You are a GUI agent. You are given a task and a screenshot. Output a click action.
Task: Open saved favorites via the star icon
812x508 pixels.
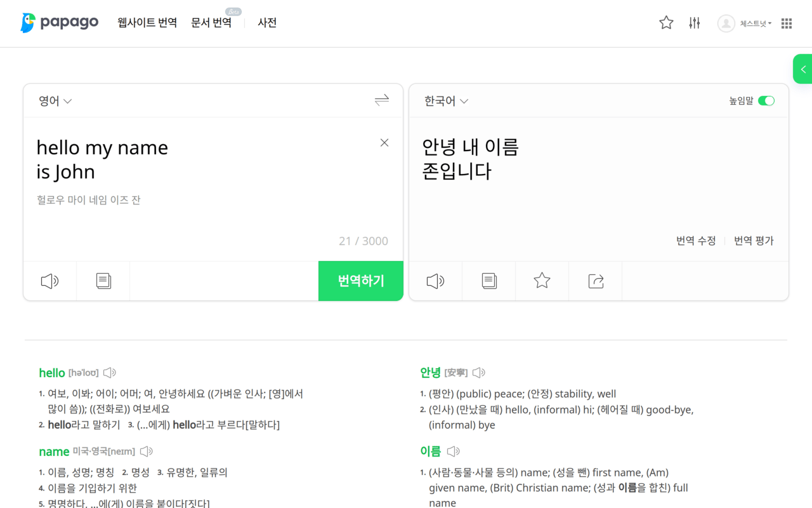point(666,22)
